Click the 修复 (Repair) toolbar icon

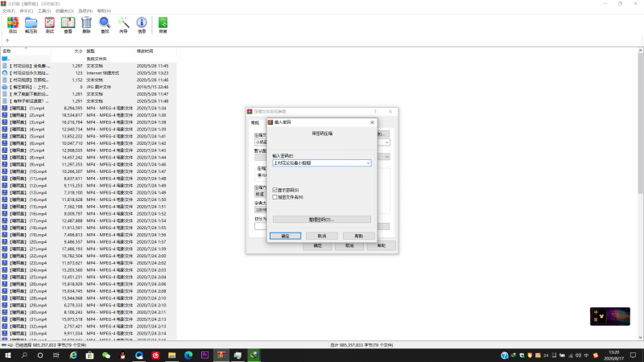pyautogui.click(x=163, y=24)
